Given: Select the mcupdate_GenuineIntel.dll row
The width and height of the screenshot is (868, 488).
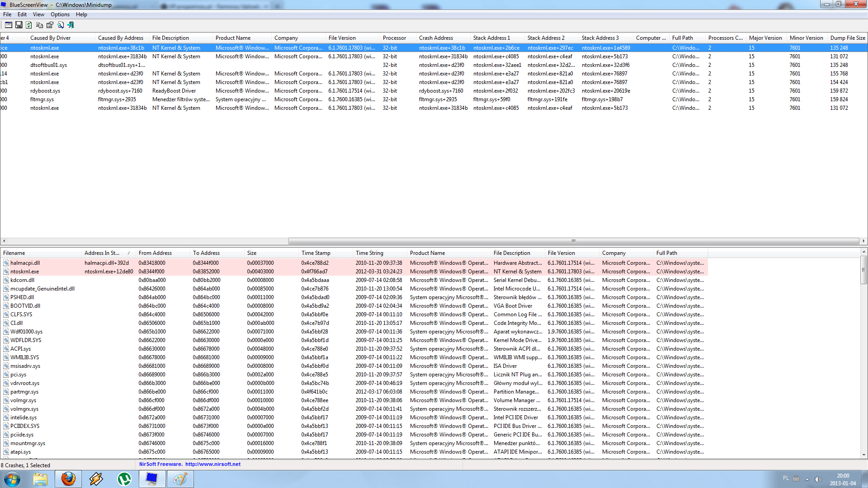Looking at the screenshot, I should (x=354, y=289).
